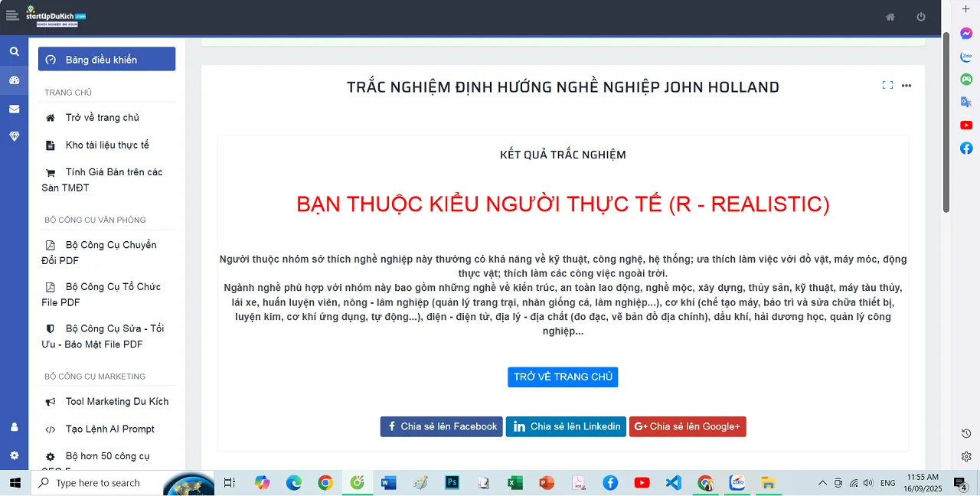980x496 pixels.
Task: Open the home icon in top bar
Action: 890,17
